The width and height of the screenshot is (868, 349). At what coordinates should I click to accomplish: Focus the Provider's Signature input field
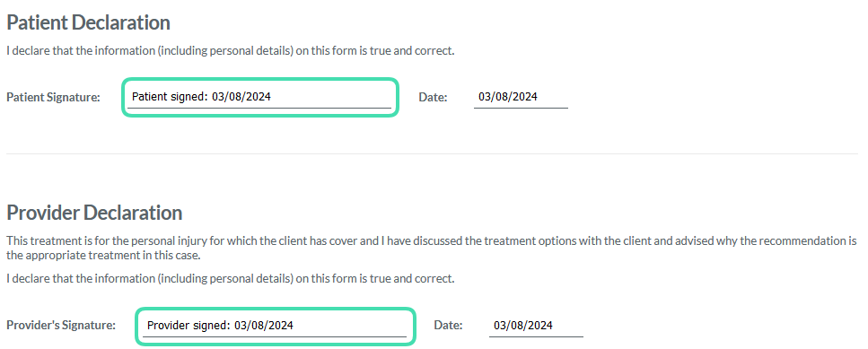pos(275,326)
